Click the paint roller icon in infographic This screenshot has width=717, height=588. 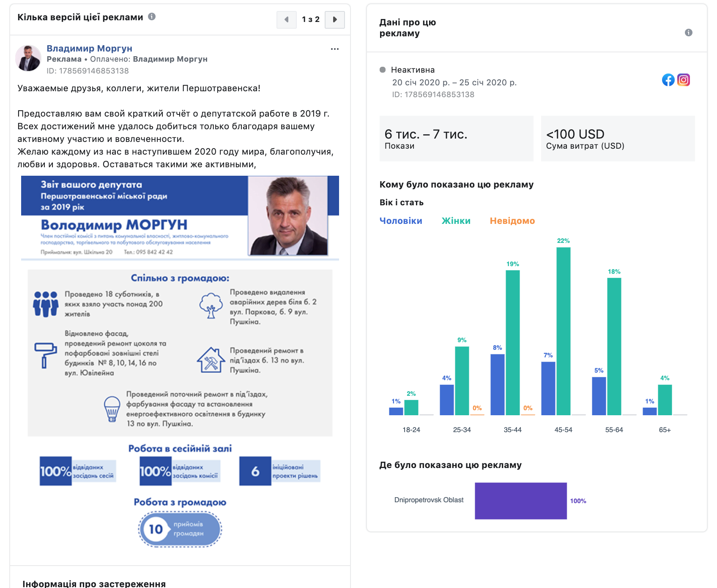click(x=45, y=354)
